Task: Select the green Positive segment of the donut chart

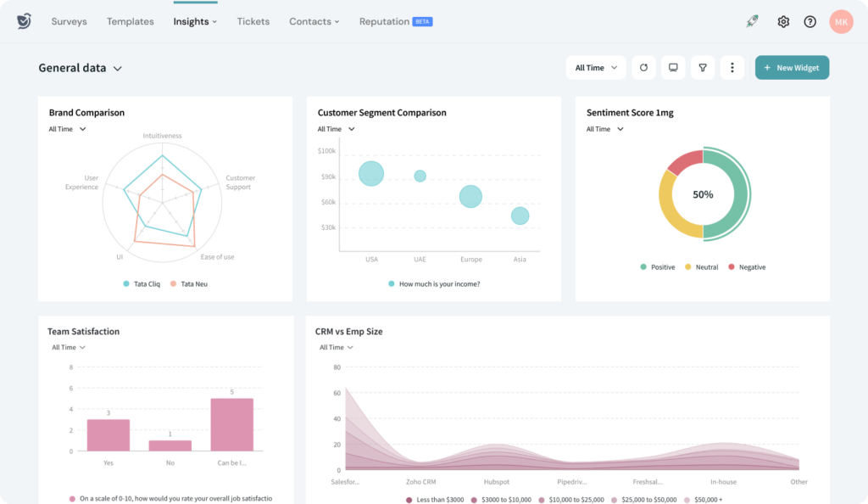Action: tap(739, 193)
